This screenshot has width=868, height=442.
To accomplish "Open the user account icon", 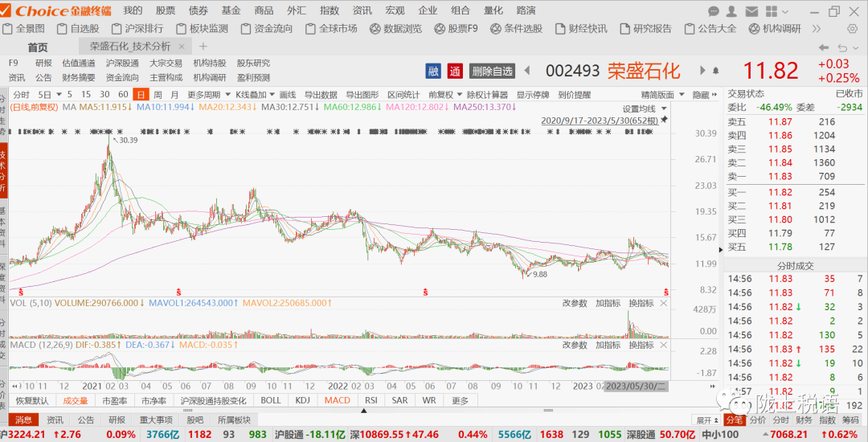I will [x=732, y=11].
